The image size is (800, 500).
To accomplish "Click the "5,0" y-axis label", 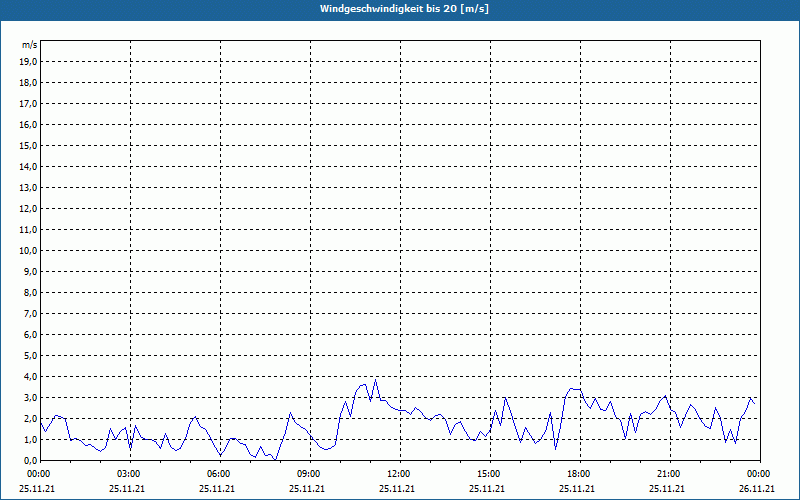I will pyautogui.click(x=30, y=356).
